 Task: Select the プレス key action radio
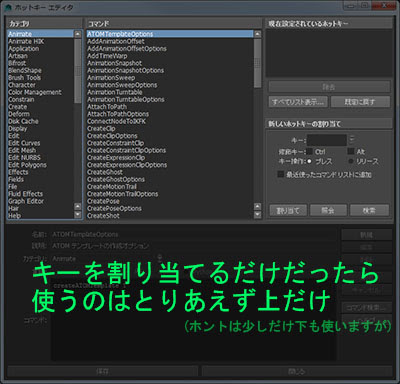(309, 161)
